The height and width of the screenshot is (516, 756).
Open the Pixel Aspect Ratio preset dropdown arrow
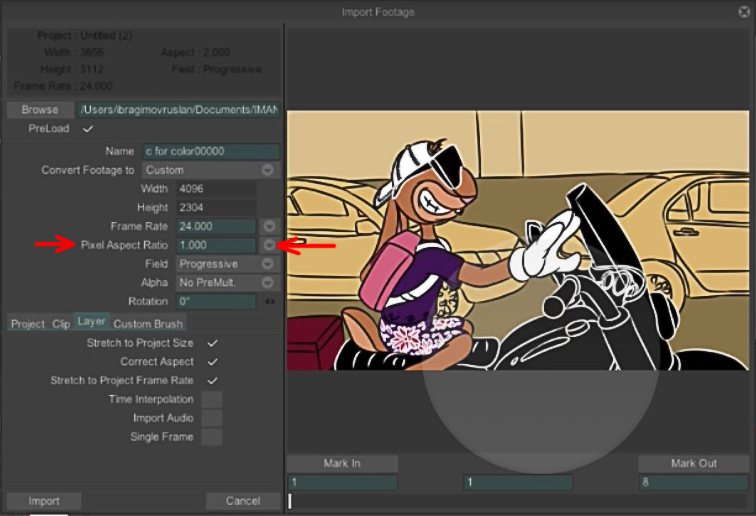269,245
